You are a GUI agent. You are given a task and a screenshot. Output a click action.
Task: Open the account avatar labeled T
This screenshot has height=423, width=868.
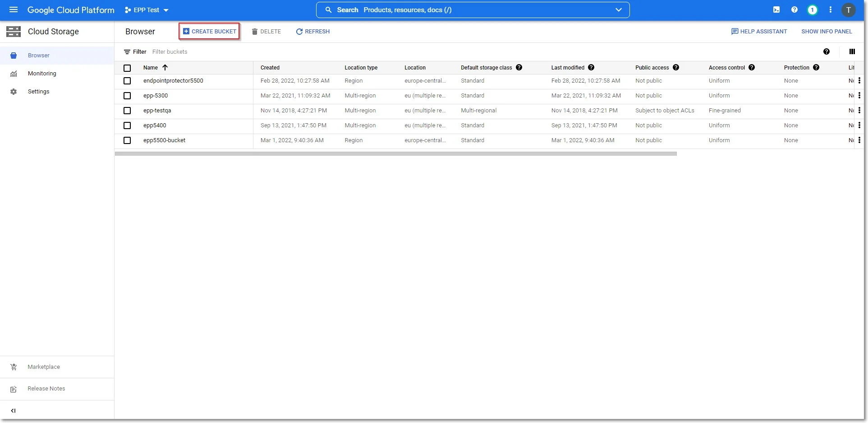point(848,10)
